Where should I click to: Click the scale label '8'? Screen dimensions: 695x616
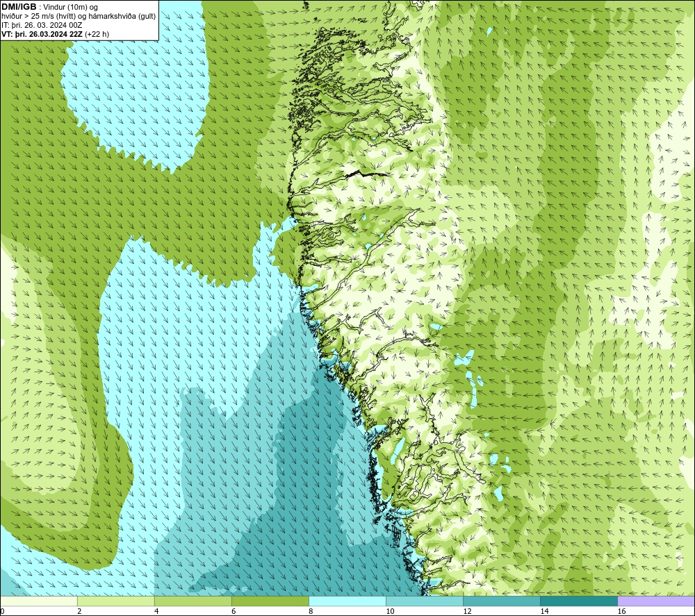(311, 612)
